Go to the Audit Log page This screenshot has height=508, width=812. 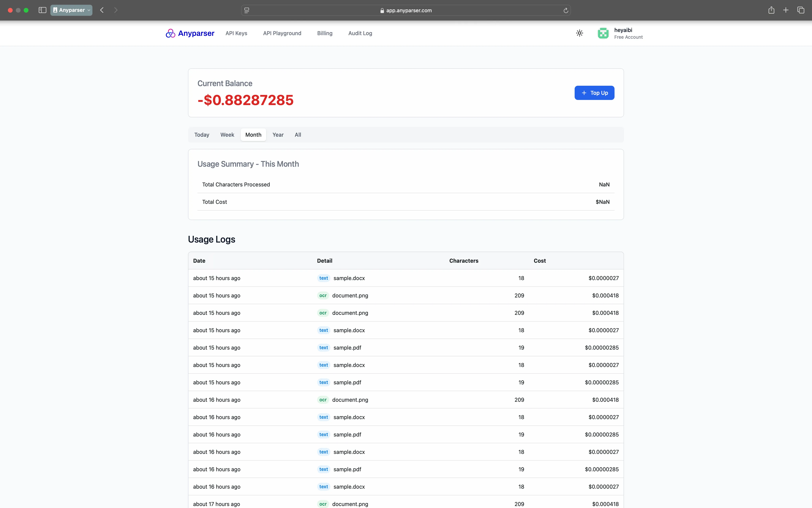click(360, 33)
